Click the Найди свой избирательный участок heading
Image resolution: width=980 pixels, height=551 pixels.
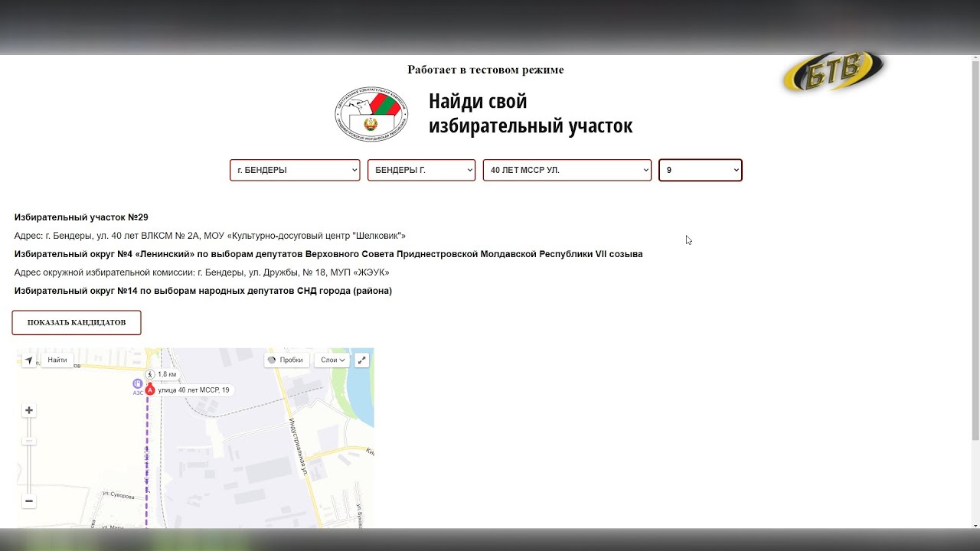point(530,113)
